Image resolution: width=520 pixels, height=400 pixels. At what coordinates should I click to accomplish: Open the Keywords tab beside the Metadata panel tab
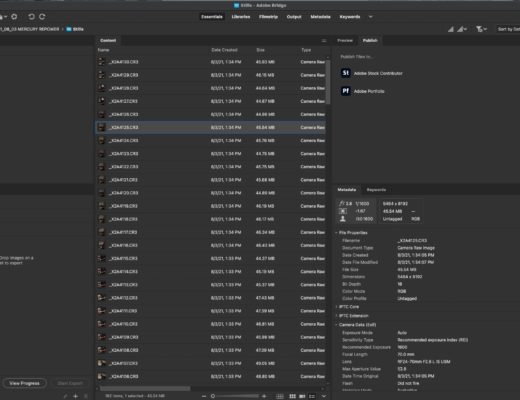tap(376, 190)
